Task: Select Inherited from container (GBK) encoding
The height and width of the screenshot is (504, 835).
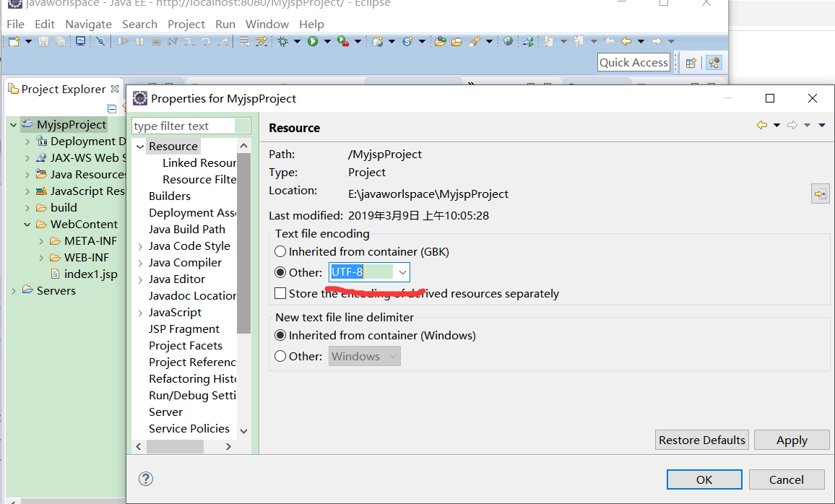Action: tap(280, 252)
